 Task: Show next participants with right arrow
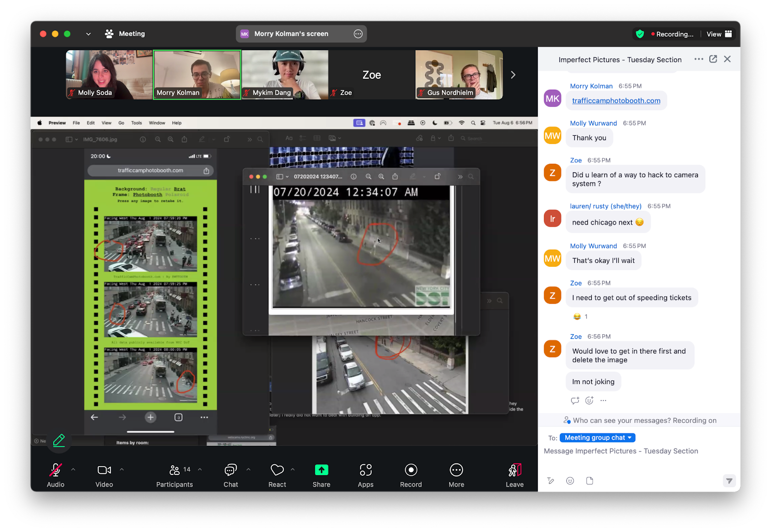[513, 75]
